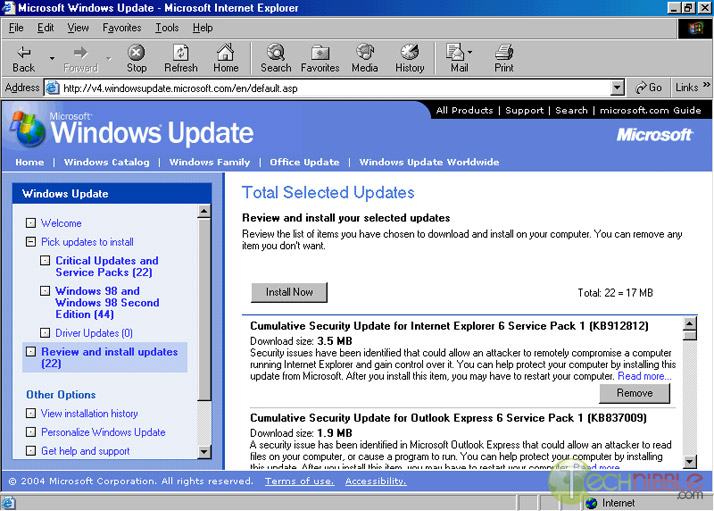Click the Install Now button

coord(289,292)
